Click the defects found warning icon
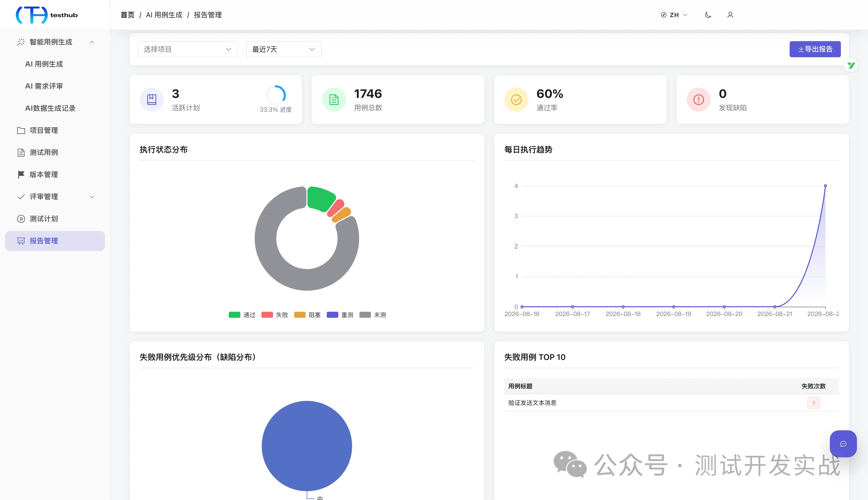Screen dimensions: 868x500 coord(698,100)
